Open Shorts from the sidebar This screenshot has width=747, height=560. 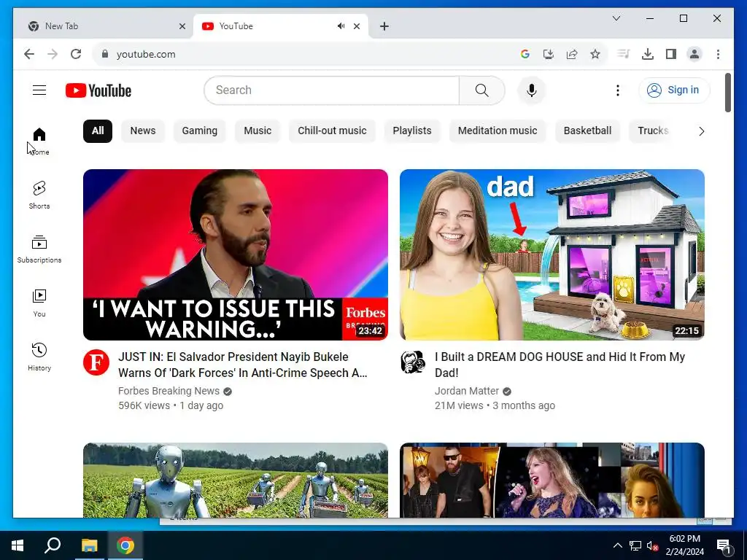coord(39,195)
